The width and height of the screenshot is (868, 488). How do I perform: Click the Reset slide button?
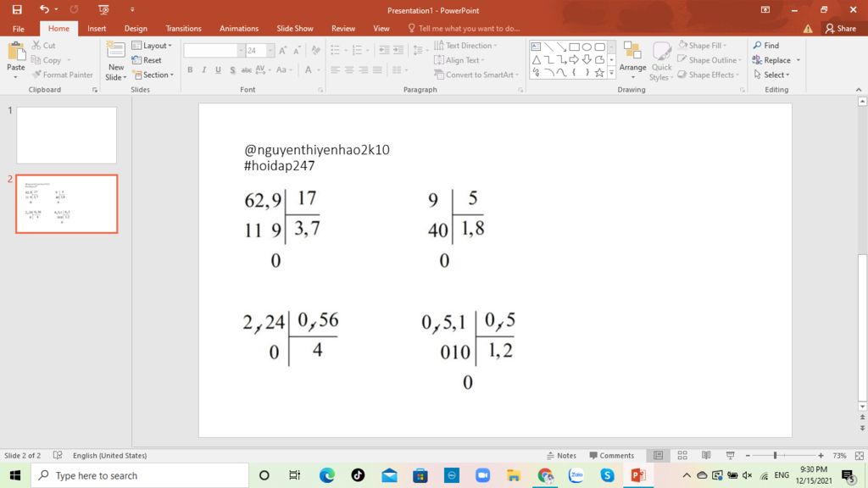click(x=147, y=60)
